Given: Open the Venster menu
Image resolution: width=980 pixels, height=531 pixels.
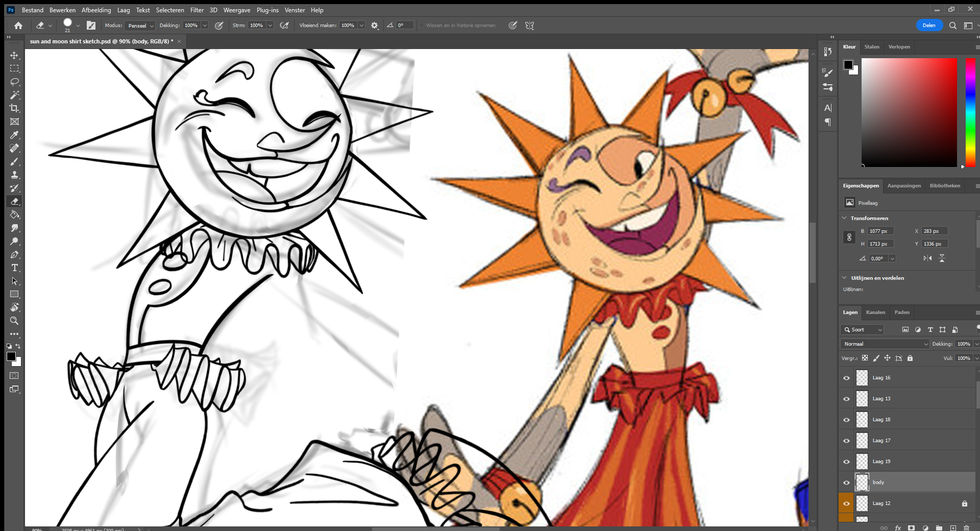Looking at the screenshot, I should point(295,10).
